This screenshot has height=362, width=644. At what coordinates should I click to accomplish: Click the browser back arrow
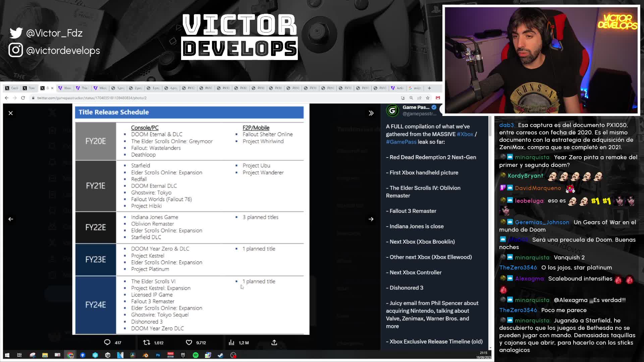click(7, 98)
